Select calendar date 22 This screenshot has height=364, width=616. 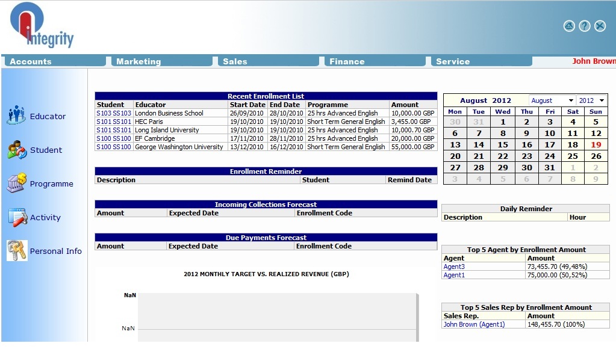pos(503,156)
